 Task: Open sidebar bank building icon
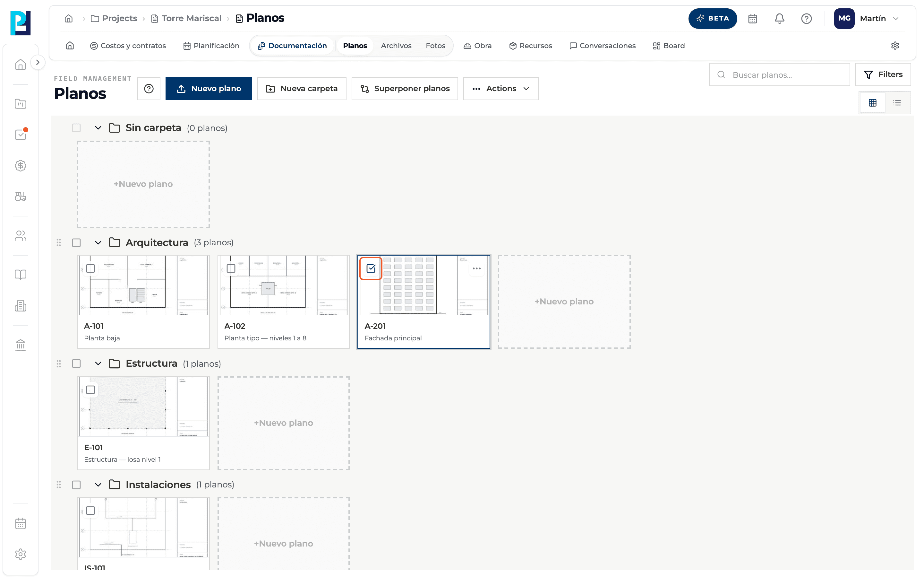pyautogui.click(x=21, y=345)
